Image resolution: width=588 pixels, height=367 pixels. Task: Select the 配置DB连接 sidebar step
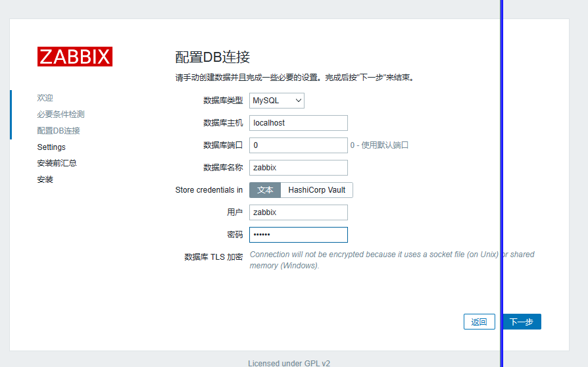point(59,131)
